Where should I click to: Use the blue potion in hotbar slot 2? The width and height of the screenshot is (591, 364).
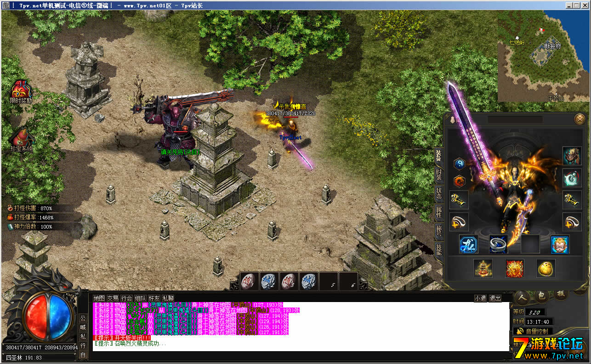pyautogui.click(x=268, y=281)
